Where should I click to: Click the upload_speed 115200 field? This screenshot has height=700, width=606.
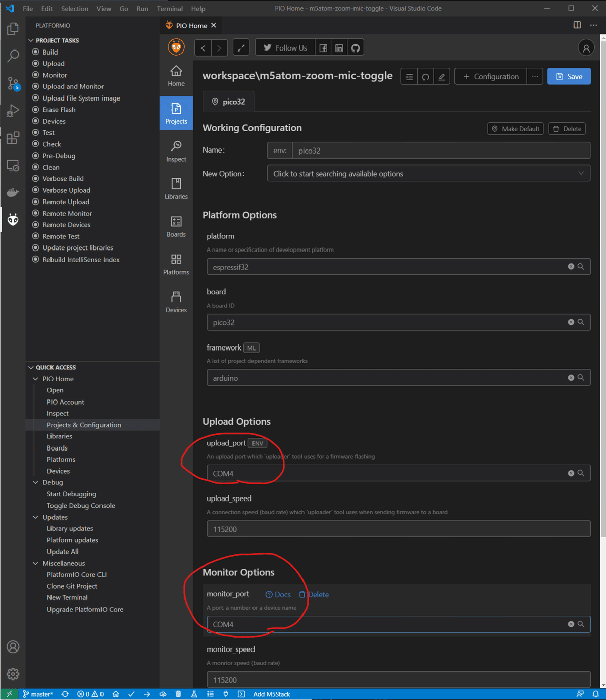click(398, 529)
